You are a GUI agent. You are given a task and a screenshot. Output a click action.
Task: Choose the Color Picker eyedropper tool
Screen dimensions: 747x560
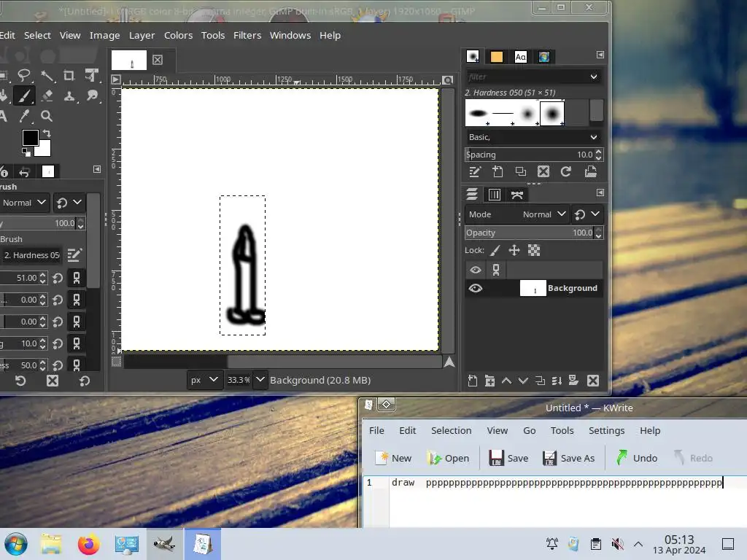25,116
